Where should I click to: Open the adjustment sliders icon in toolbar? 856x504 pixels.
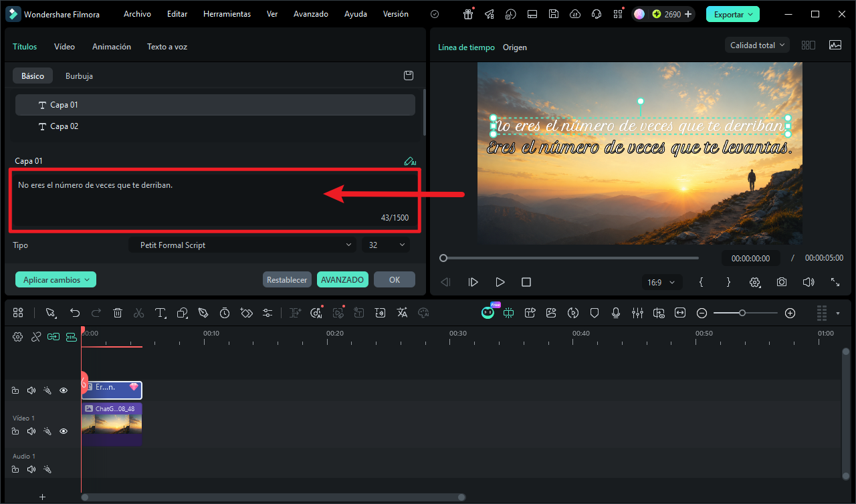(x=267, y=313)
